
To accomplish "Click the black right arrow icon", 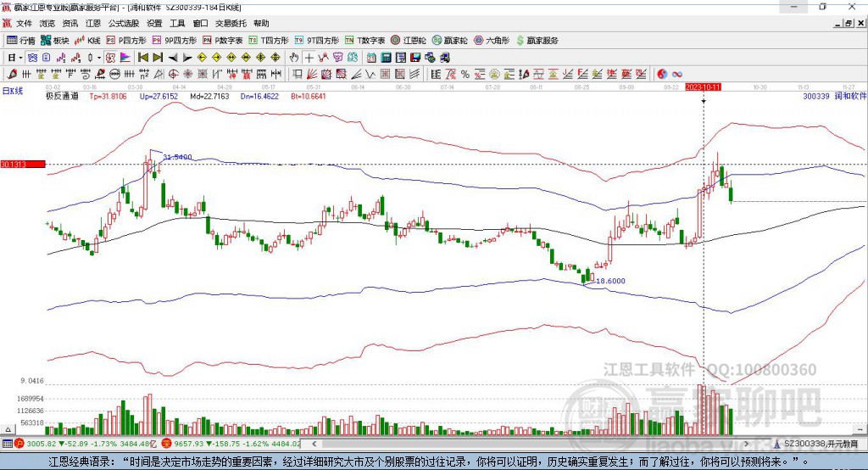I will tap(187, 58).
